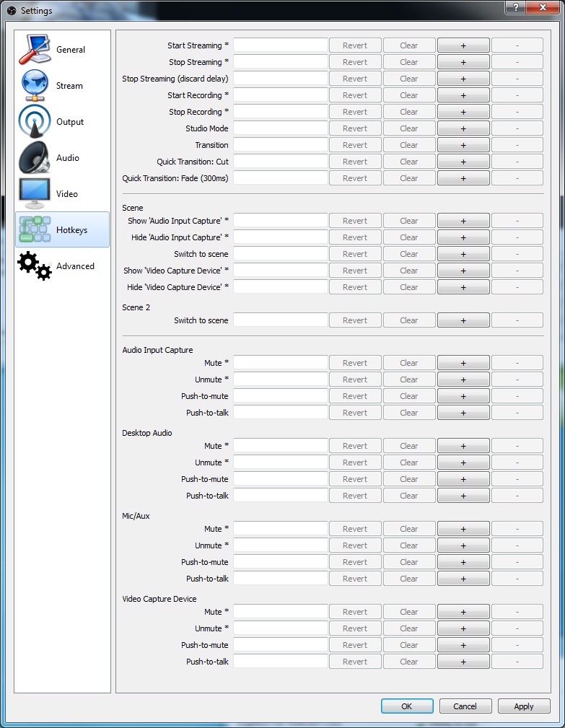
Task: Add a hotkey row for Start Streaming
Action: pyautogui.click(x=463, y=45)
